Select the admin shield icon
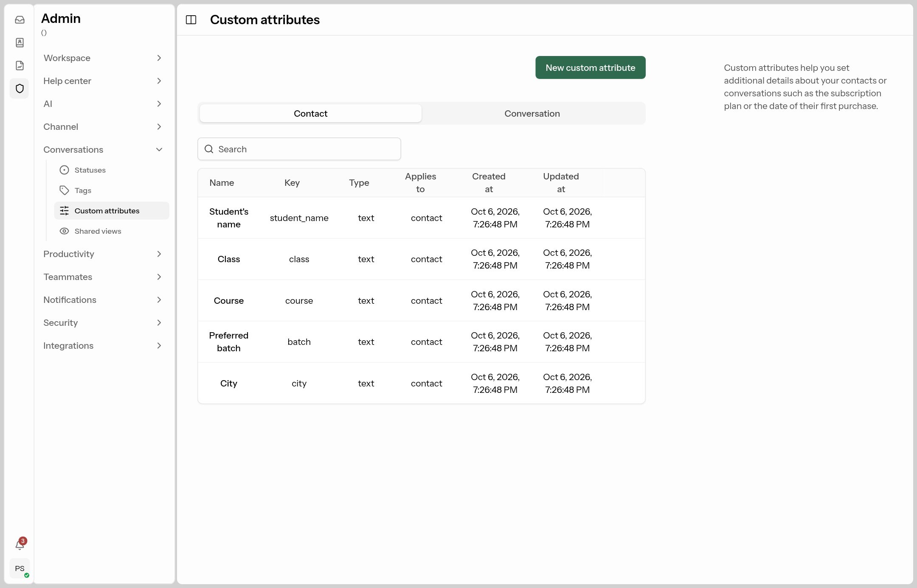The width and height of the screenshot is (917, 588). [x=20, y=88]
